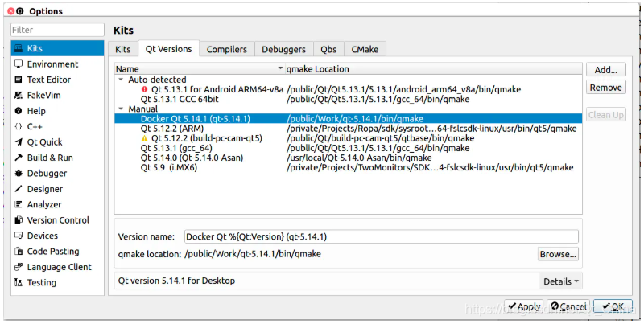
Task: Switch to the Debuggers tab
Action: (284, 49)
